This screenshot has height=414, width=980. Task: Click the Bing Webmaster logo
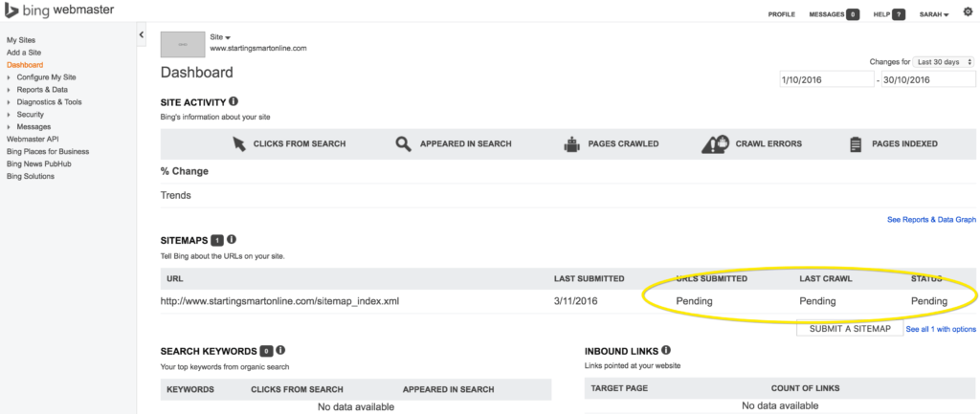coord(59,10)
